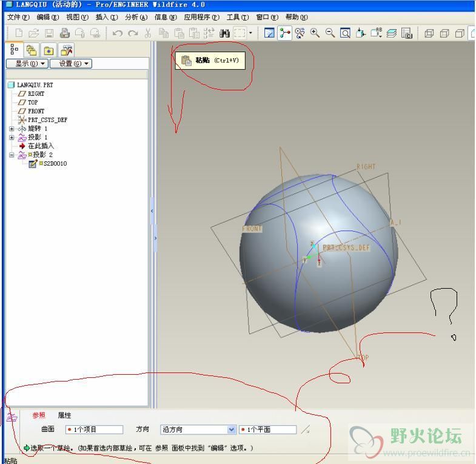Click the Undo arrow icon

[118, 33]
